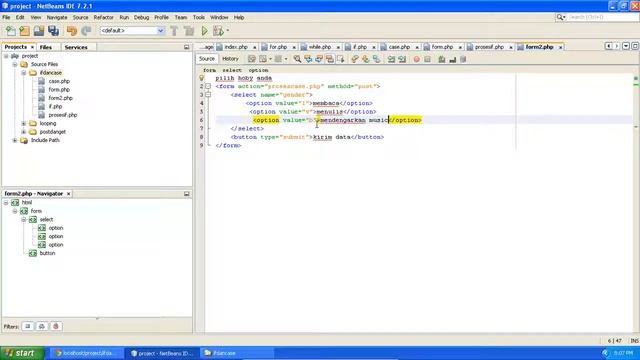Switch to the prosesif.php tab
The height and width of the screenshot is (360, 640).
coord(489,47)
